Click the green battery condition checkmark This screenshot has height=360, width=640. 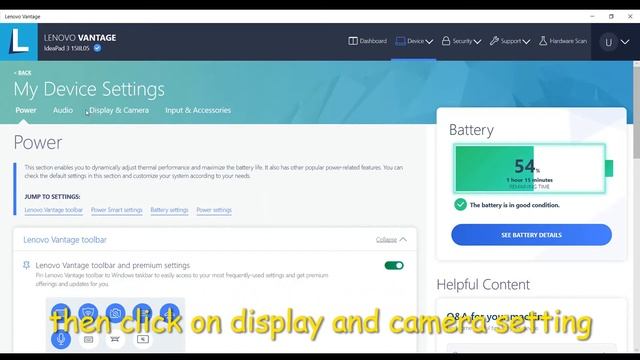pos(460,204)
